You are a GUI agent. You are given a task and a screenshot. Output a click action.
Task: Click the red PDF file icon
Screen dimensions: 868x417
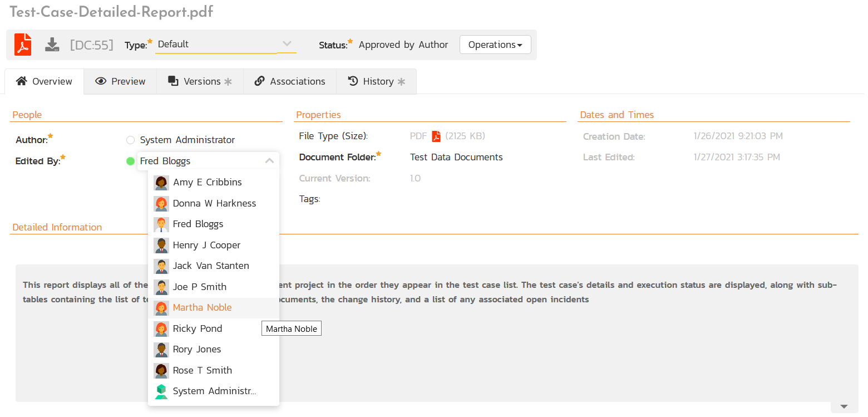[23, 45]
